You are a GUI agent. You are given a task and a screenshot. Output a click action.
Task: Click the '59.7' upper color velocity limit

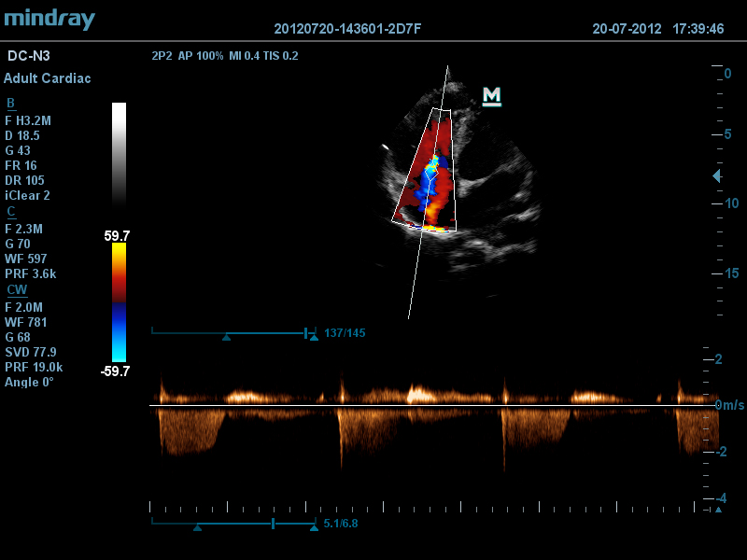tap(117, 236)
